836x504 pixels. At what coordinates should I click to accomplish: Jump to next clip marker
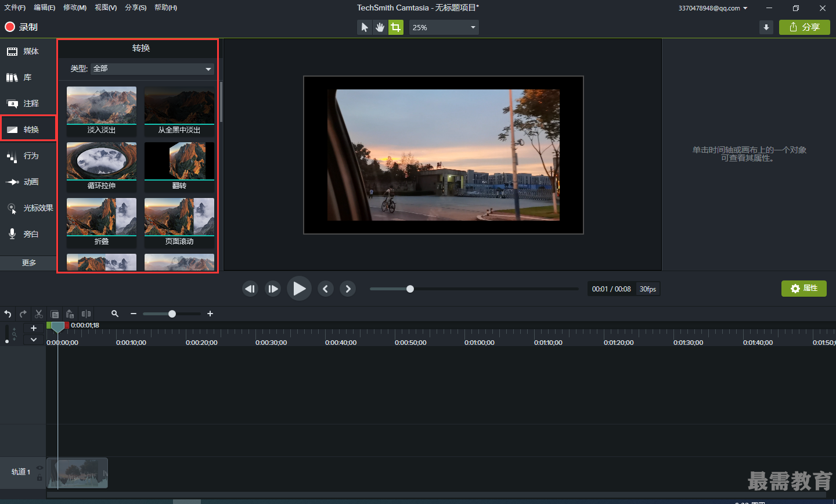click(x=348, y=289)
